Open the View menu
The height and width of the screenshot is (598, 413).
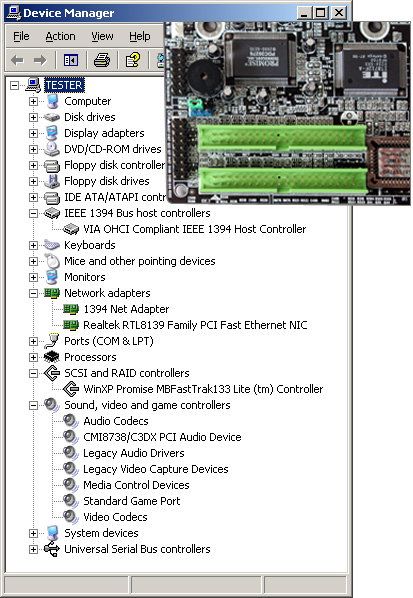click(102, 36)
